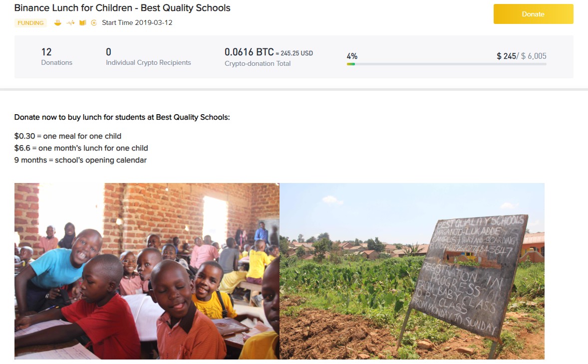Click the heartbeat health category icon
Viewport: 588px width, 364px height.
tap(70, 23)
